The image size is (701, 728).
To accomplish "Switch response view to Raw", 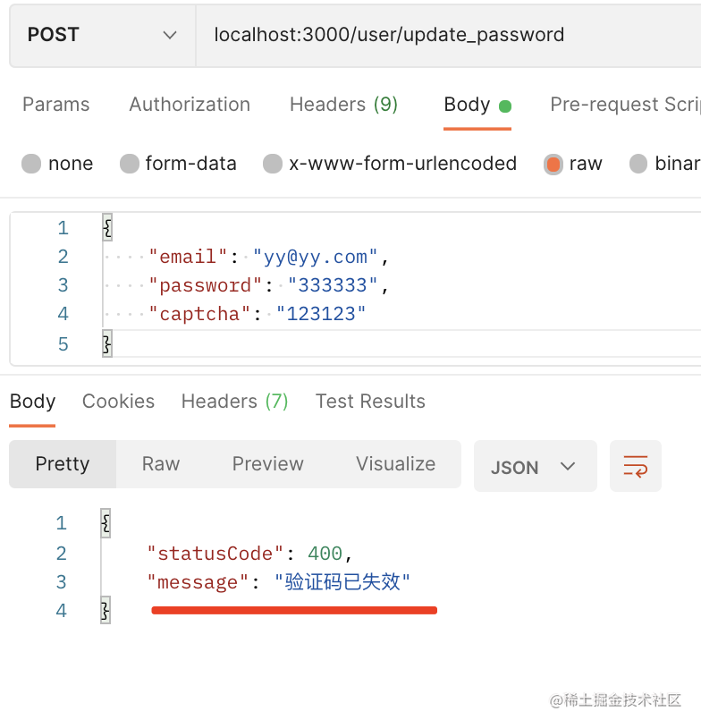I will (161, 464).
